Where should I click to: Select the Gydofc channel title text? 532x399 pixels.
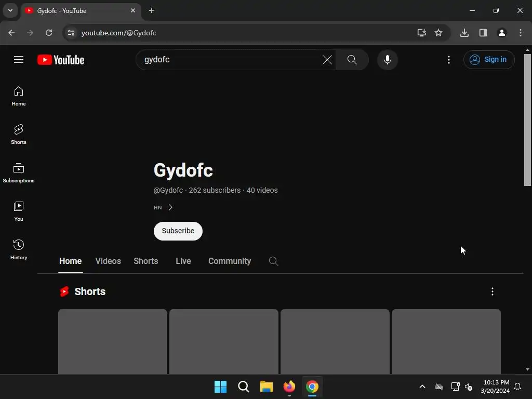(183, 170)
